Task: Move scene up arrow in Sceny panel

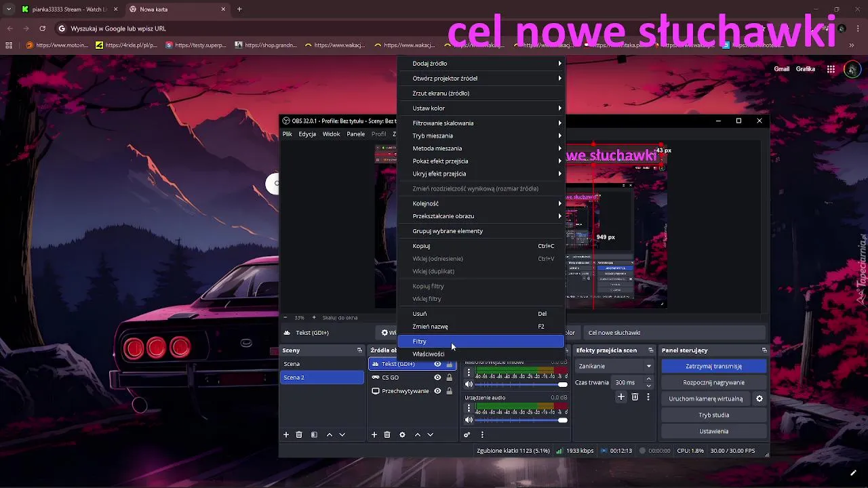Action: [x=330, y=434]
